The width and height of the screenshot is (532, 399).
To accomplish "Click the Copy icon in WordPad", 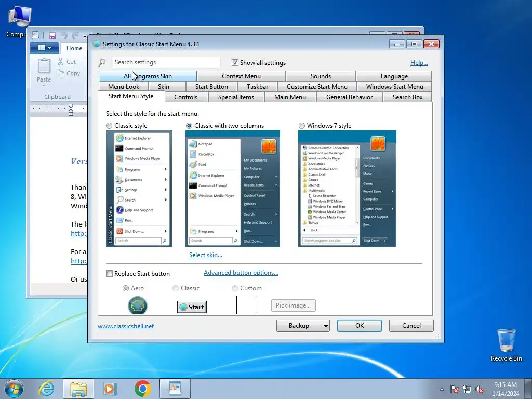I will [60, 73].
